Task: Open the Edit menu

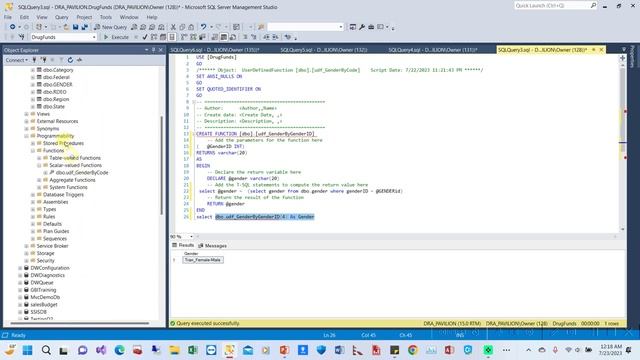Action: (x=24, y=17)
